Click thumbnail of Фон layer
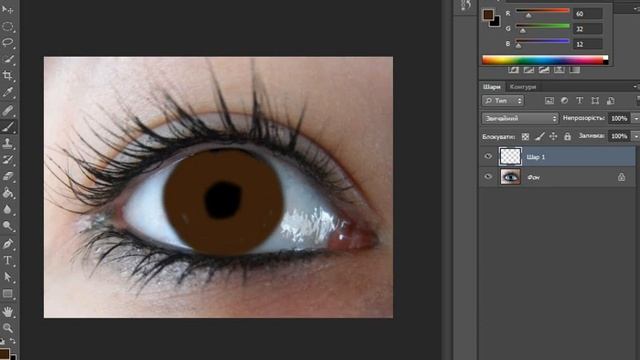 click(510, 177)
